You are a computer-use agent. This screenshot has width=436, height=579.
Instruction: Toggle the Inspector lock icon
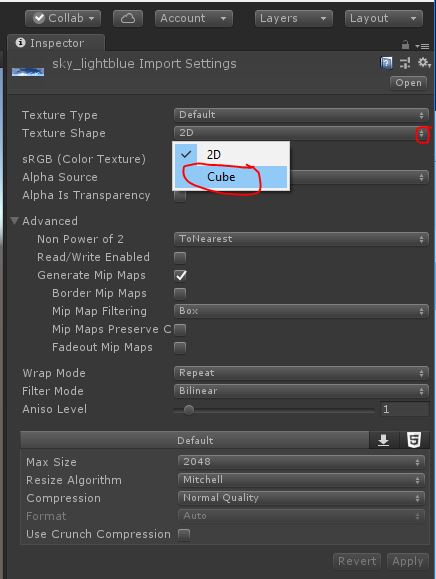pyautogui.click(x=405, y=45)
